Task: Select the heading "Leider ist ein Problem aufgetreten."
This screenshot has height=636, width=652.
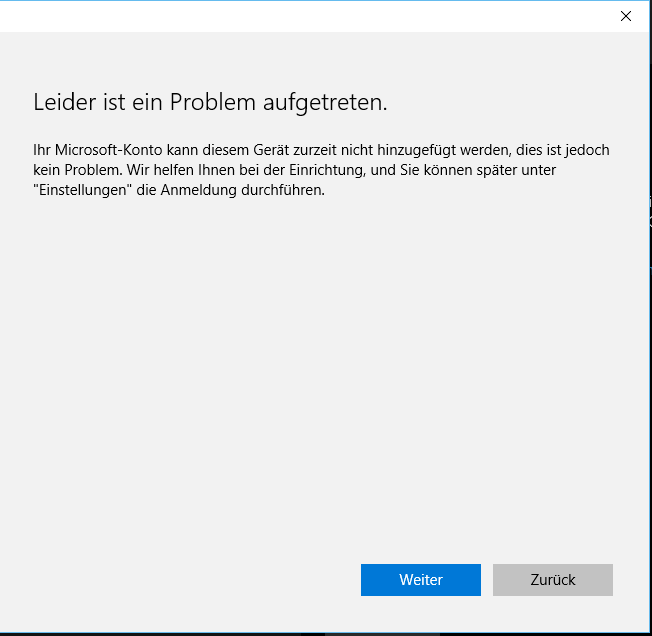Action: tap(210, 102)
